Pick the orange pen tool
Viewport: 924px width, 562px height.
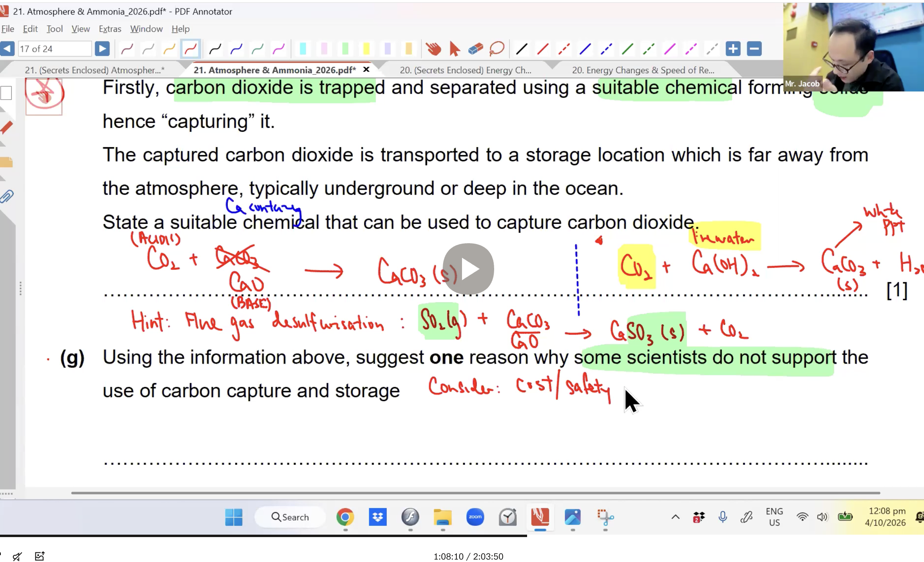[169, 49]
